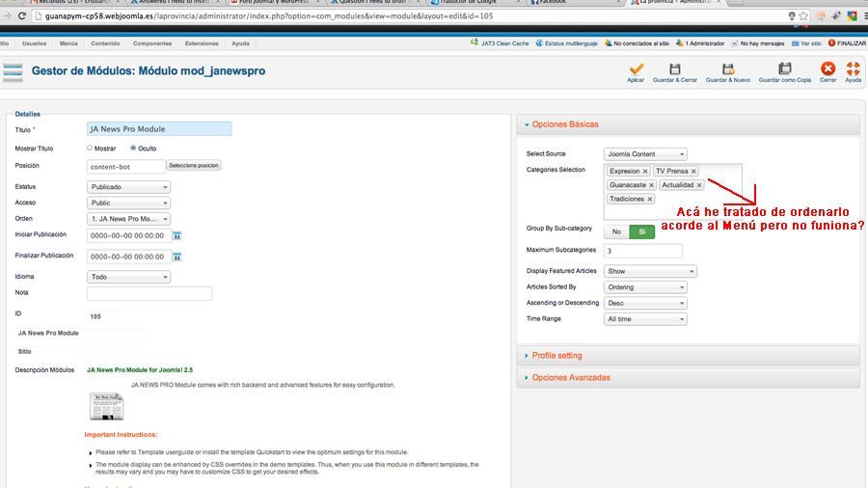
Task: Open the Ayuda lifebuoy icon
Action: pyautogui.click(x=854, y=68)
